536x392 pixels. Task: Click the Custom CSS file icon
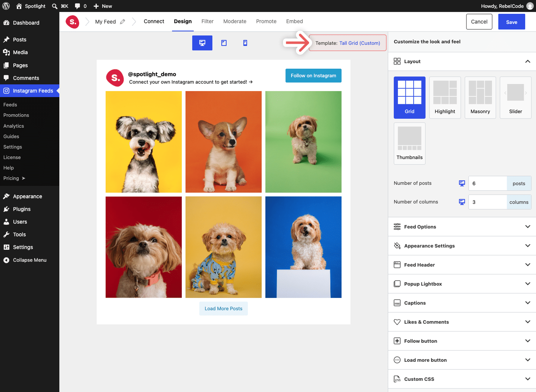tap(397, 379)
